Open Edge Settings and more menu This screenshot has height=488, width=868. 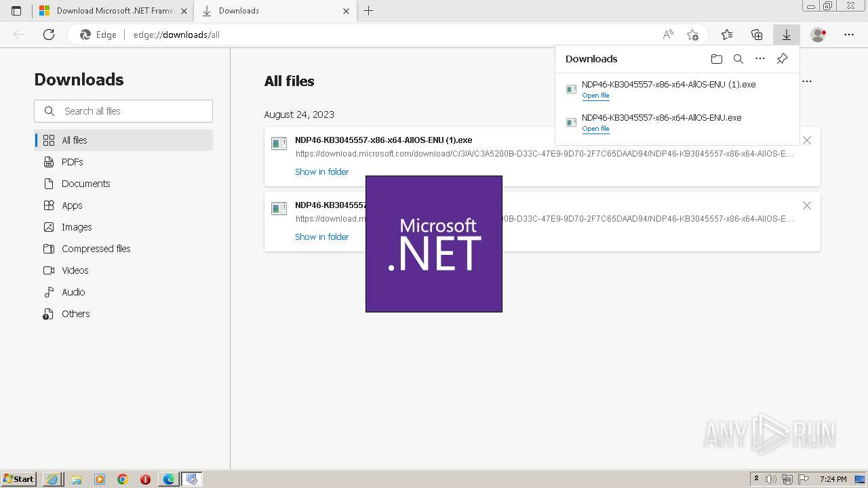click(x=849, y=35)
